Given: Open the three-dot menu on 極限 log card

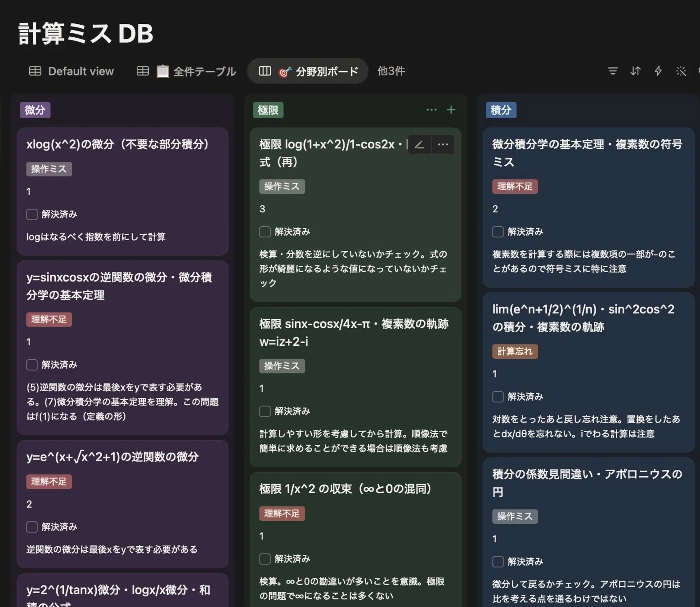Looking at the screenshot, I should [443, 145].
